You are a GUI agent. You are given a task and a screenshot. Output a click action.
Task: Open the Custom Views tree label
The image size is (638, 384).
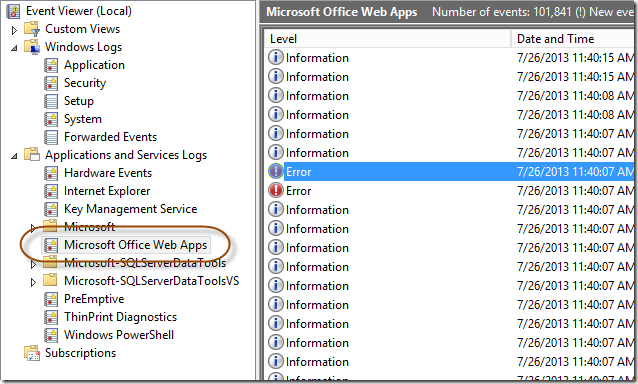(83, 29)
